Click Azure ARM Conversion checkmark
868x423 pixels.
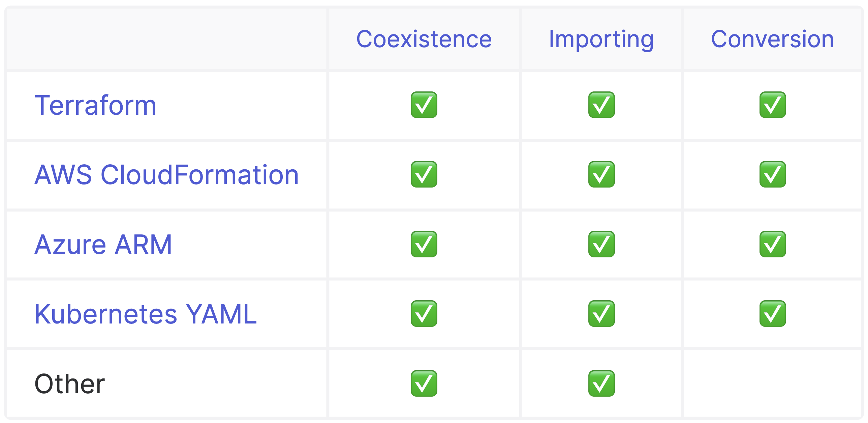[773, 244]
